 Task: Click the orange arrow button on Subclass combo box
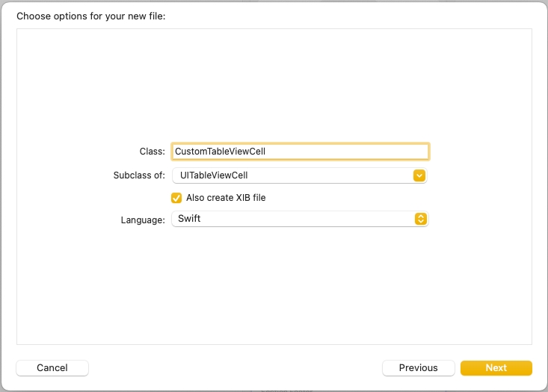pos(419,175)
